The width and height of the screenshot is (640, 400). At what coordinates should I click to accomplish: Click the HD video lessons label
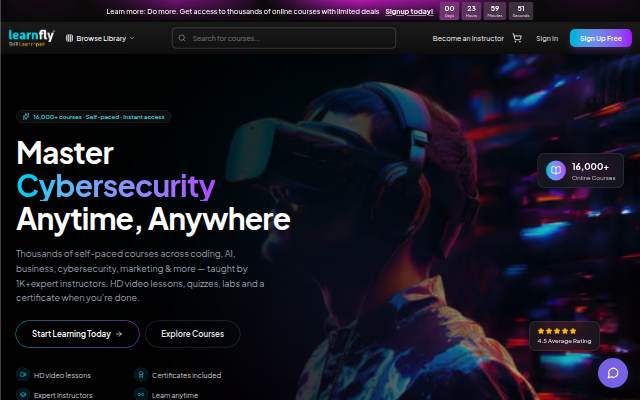[x=62, y=375]
